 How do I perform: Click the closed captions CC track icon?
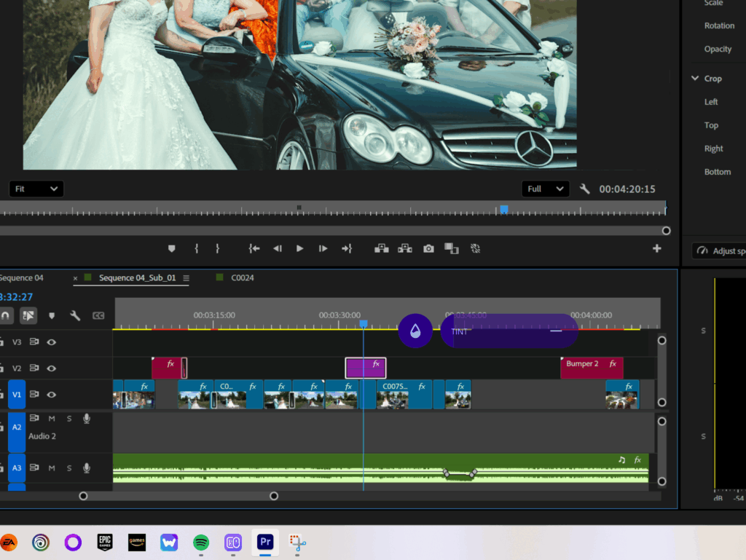tap(98, 315)
